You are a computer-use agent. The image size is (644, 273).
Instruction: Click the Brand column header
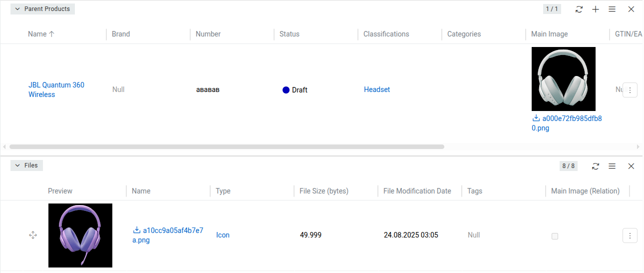tap(121, 34)
